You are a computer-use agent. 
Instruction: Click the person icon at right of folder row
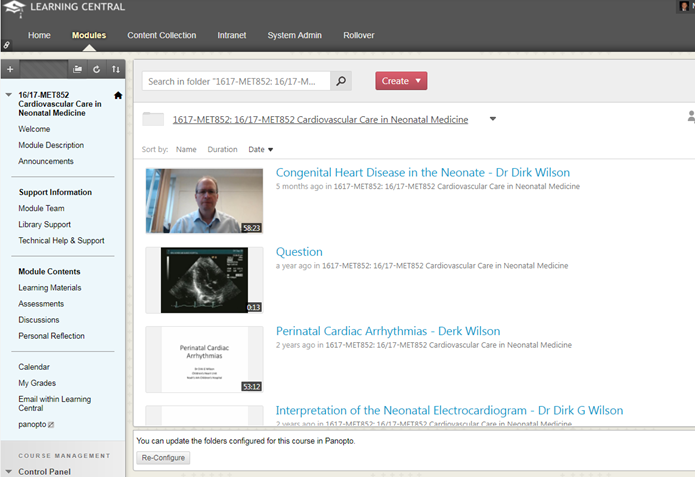point(691,117)
